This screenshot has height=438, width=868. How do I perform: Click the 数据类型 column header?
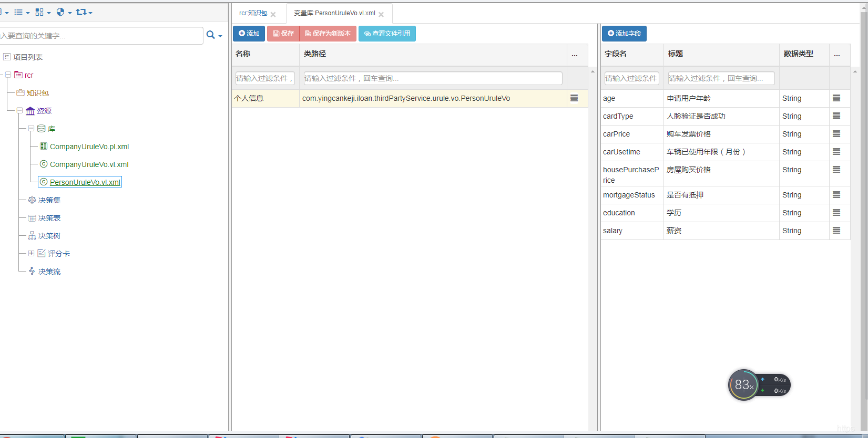pyautogui.click(x=804, y=54)
